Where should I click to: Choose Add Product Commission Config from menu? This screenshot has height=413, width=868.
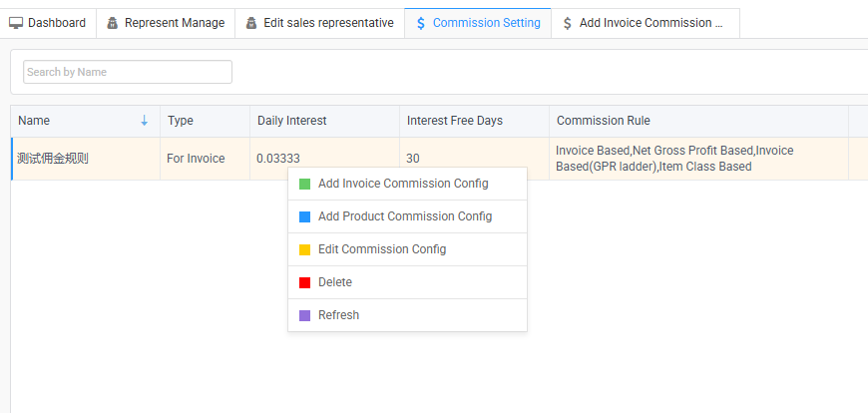click(x=404, y=216)
